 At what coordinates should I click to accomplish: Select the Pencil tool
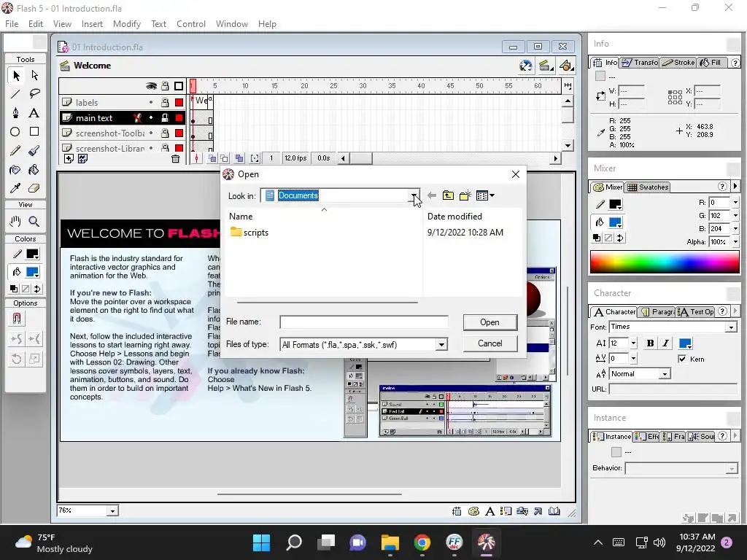pyautogui.click(x=16, y=151)
